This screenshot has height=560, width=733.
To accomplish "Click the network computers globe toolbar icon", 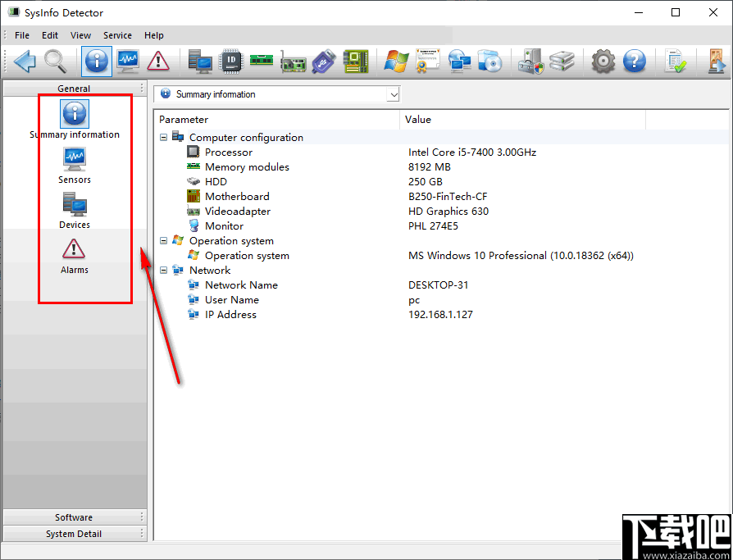I will pyautogui.click(x=459, y=61).
